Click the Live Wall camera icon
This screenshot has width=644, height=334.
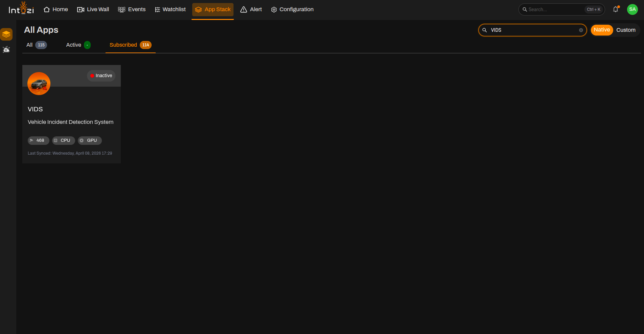(x=81, y=9)
